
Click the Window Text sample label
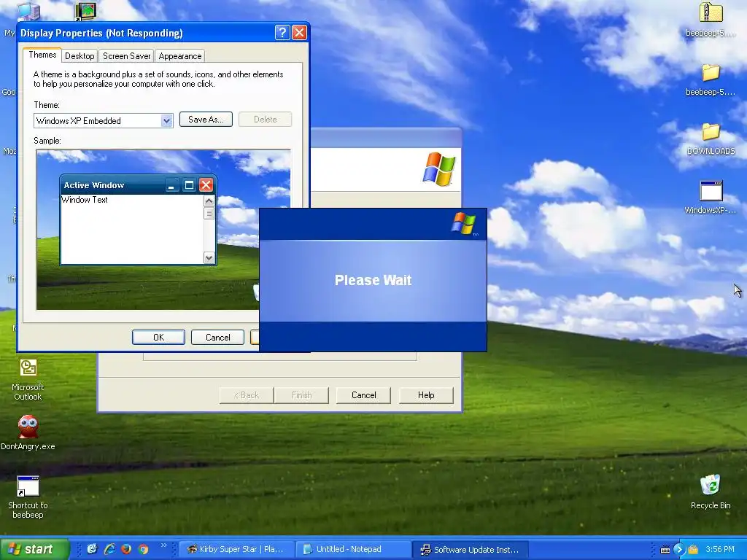tap(85, 200)
